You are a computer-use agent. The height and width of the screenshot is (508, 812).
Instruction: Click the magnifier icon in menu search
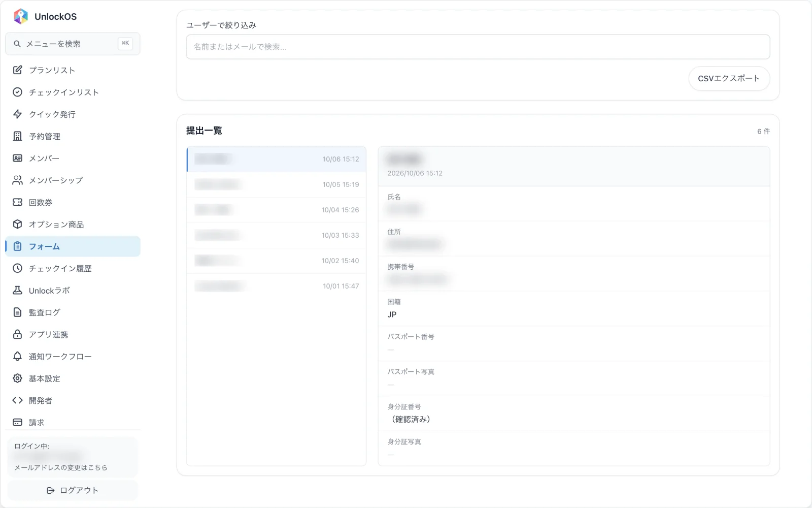(x=17, y=44)
